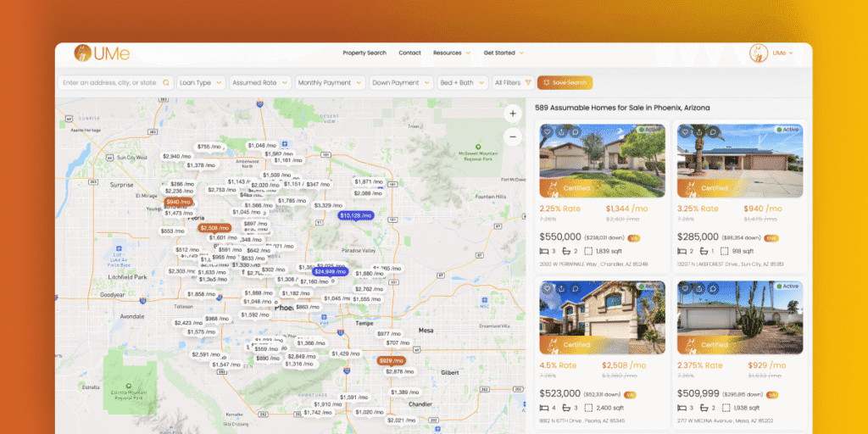The height and width of the screenshot is (434, 868).
Task: Click heart icon on the $523,000 Peoria listing
Action: [548, 288]
